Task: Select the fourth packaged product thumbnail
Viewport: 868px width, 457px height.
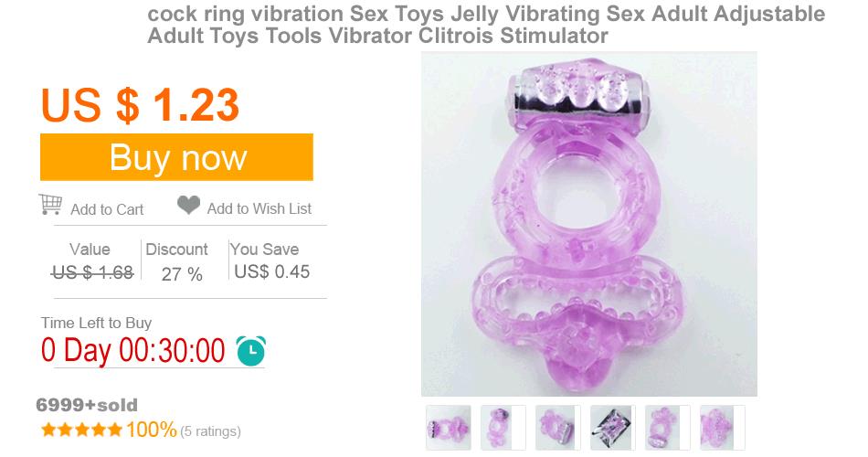Action: (x=613, y=428)
